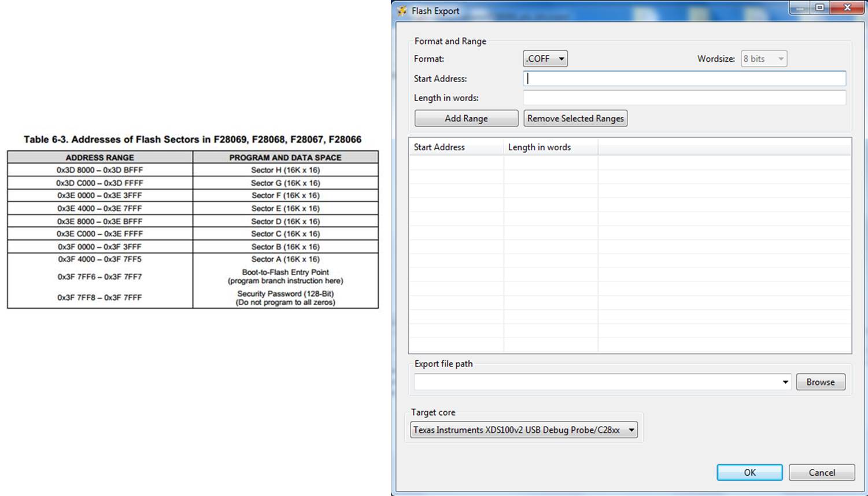Viewport: 868px width, 496px height.
Task: Click the Remove Selected Ranges button
Action: 575,119
